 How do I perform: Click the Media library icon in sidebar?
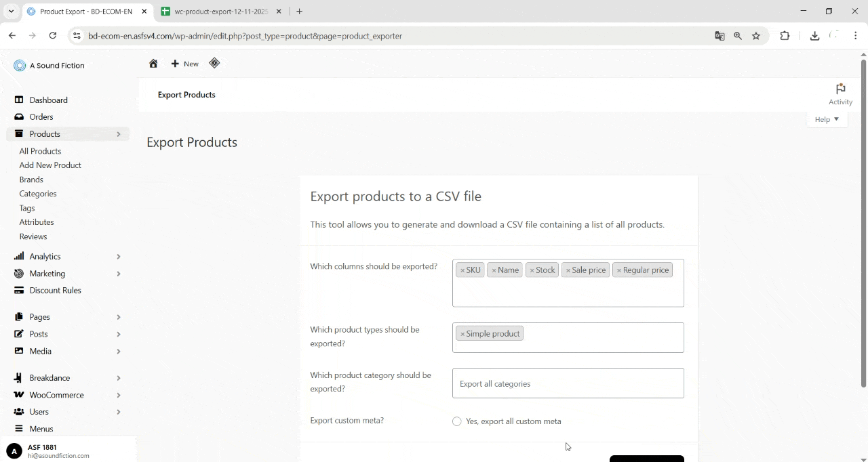[x=18, y=351]
